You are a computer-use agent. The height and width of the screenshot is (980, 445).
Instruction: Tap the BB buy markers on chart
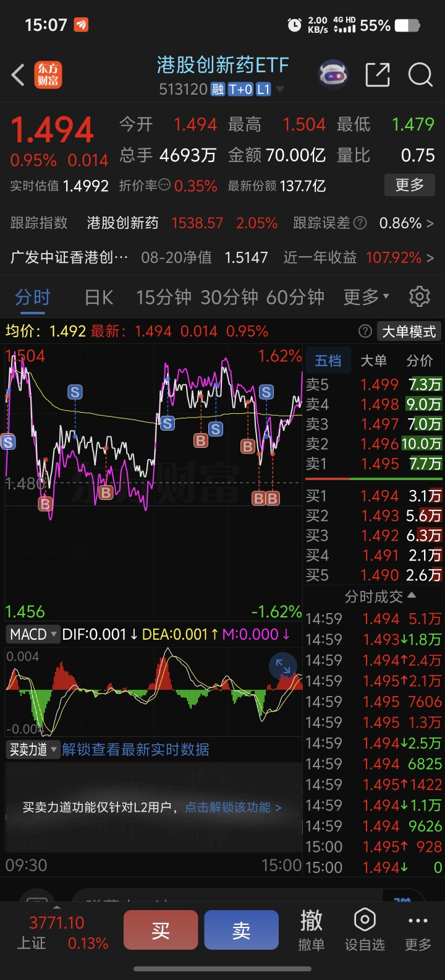coord(266,498)
